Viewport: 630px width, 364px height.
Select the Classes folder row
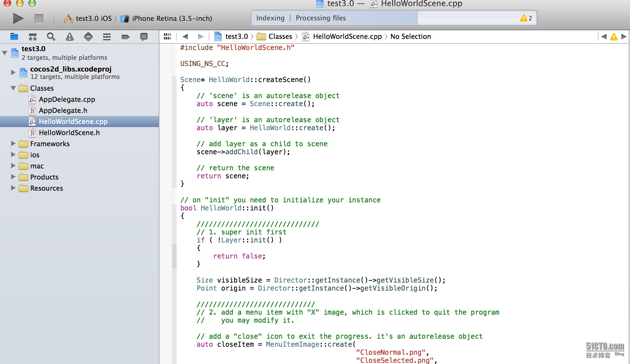tap(79, 88)
